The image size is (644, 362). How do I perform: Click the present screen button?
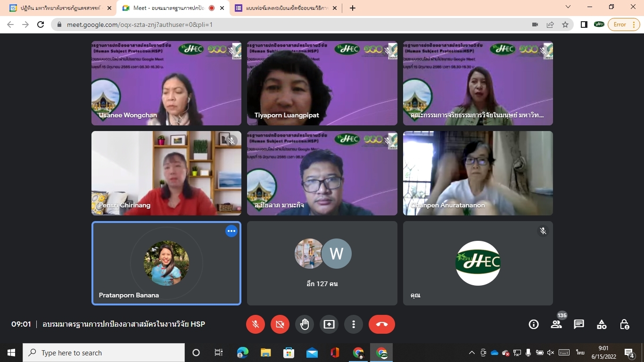point(329,324)
